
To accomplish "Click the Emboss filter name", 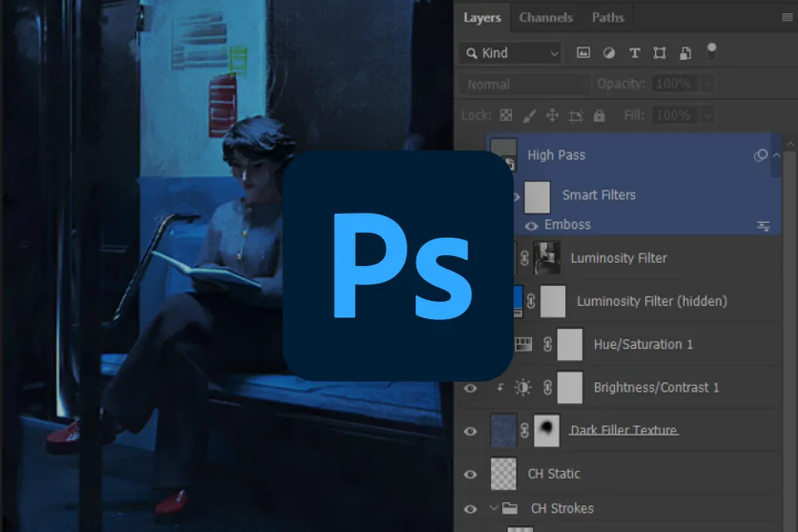I will point(567,224).
